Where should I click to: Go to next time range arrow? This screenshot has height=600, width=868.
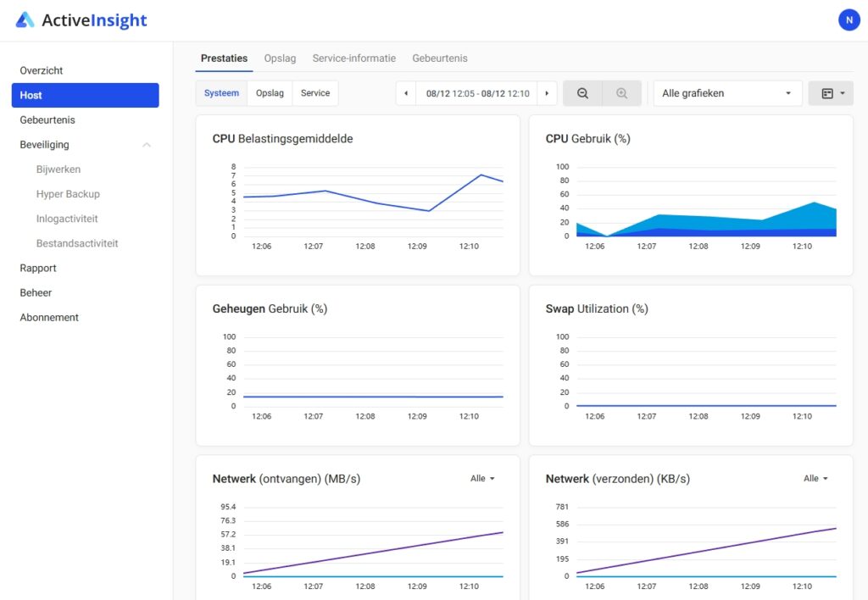548,93
